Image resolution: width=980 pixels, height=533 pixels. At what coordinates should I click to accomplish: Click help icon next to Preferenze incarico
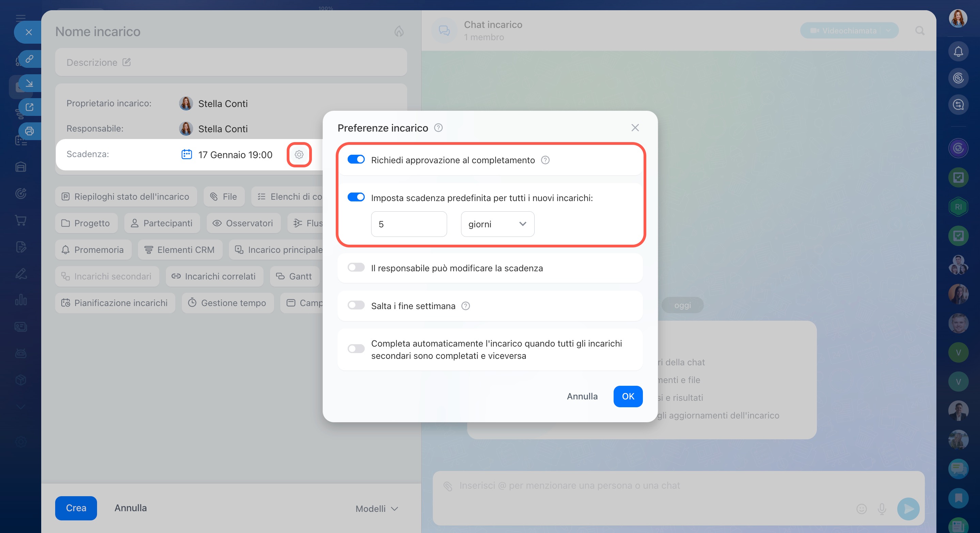point(438,127)
